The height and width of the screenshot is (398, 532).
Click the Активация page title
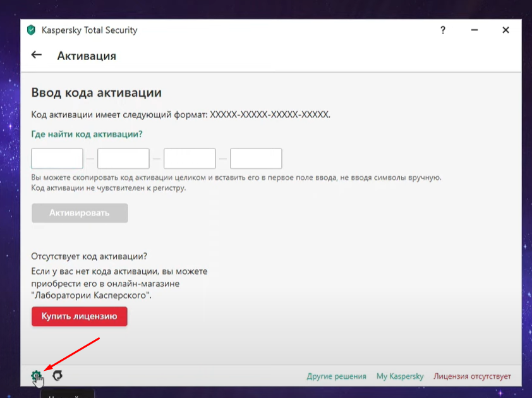pos(87,56)
